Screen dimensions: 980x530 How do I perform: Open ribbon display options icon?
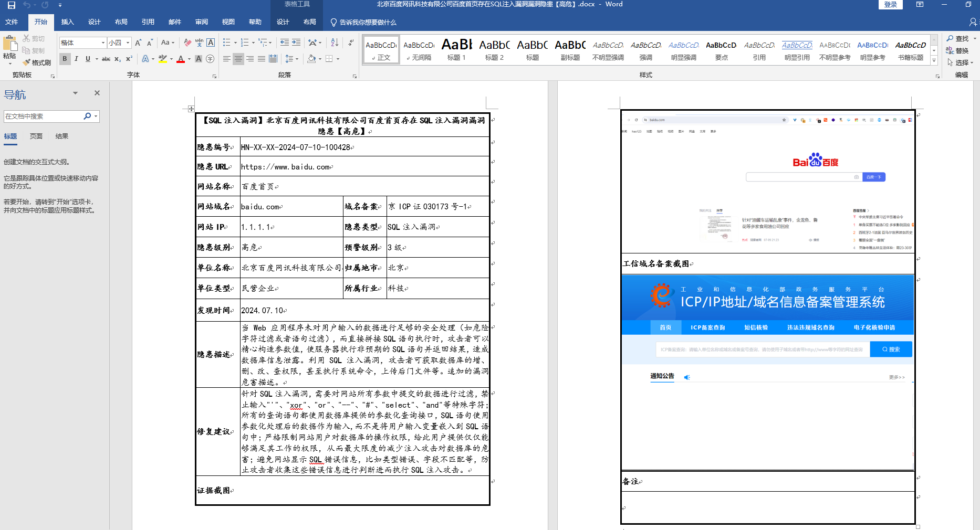tap(920, 5)
